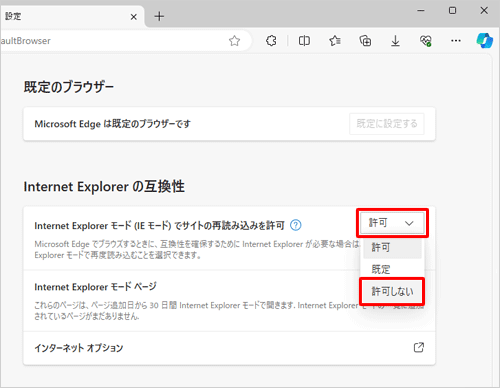The image size is (500, 388).
Task: Minimize the browser window
Action: [x=421, y=11]
